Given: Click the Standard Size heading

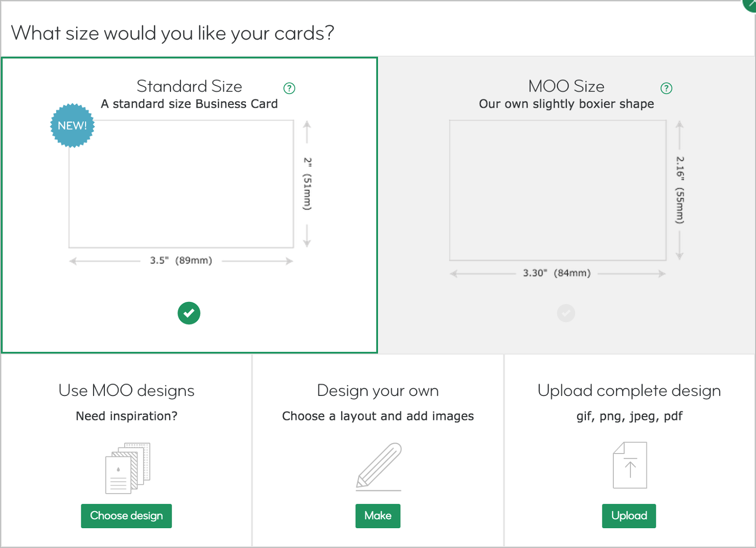Looking at the screenshot, I should 189,86.
